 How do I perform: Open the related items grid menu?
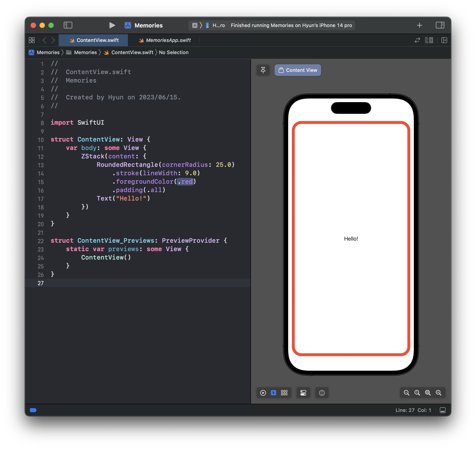pos(32,40)
